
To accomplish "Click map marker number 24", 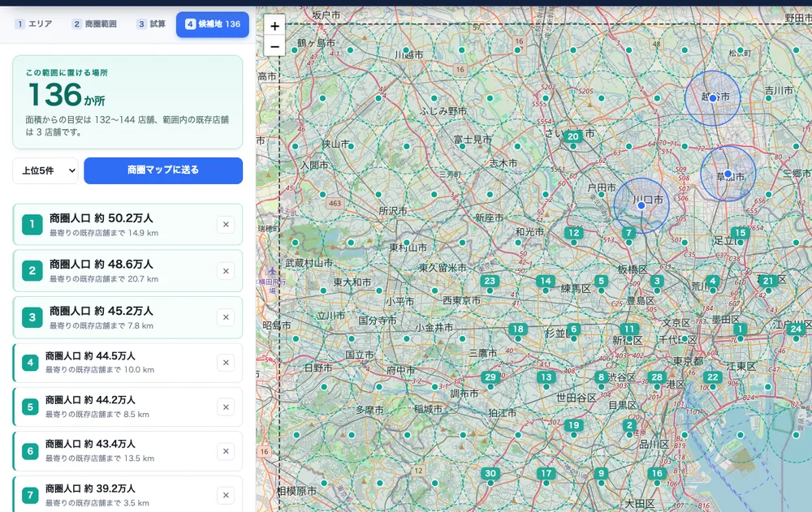I will (796, 329).
